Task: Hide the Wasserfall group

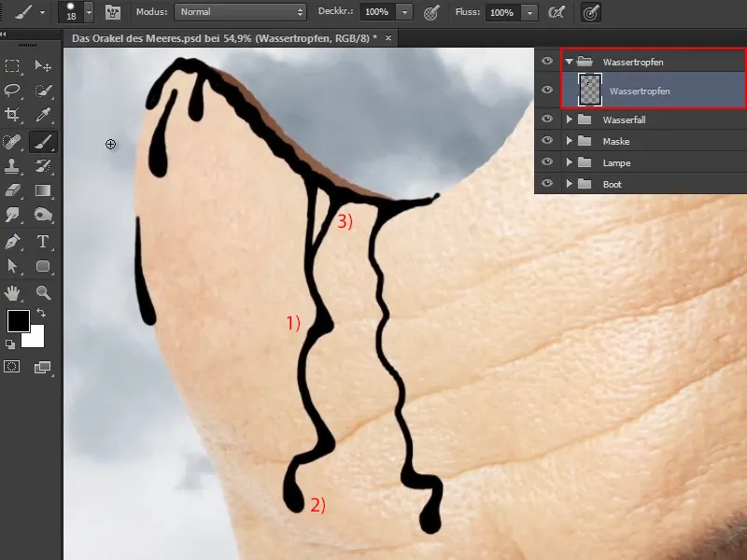Action: pos(547,119)
